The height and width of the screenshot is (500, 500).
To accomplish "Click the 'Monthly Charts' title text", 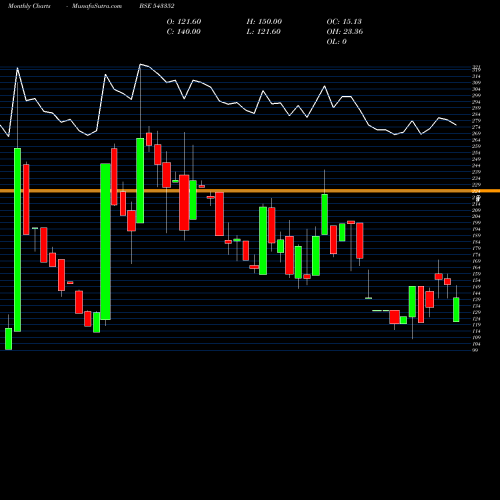I will (29, 6).
